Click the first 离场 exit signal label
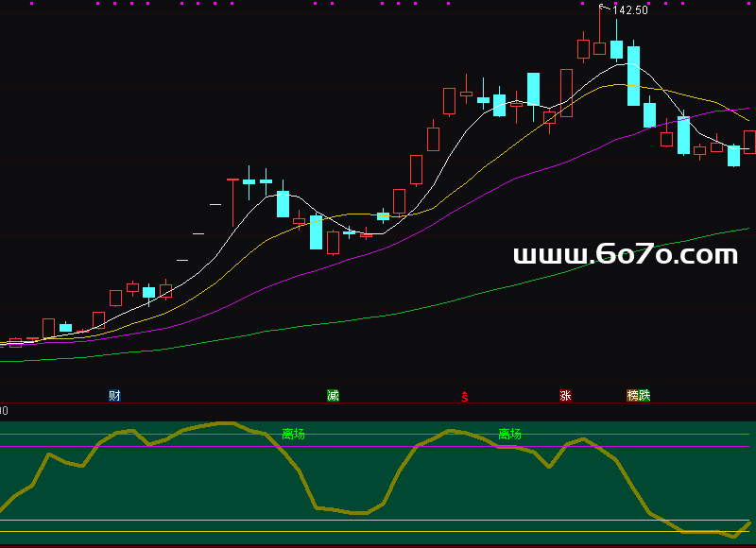756x548 pixels. click(x=293, y=434)
